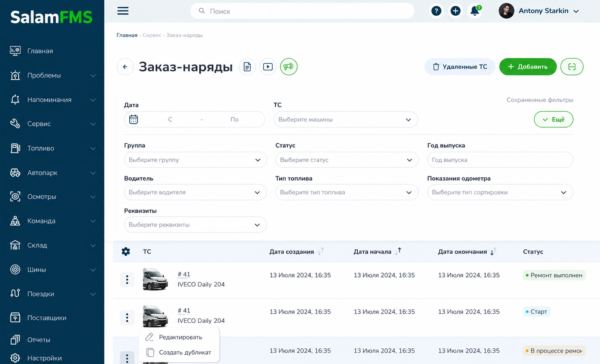This screenshot has width=600, height=364.
Task: Click the Ремонт выполнен status badge
Action: [554, 275]
